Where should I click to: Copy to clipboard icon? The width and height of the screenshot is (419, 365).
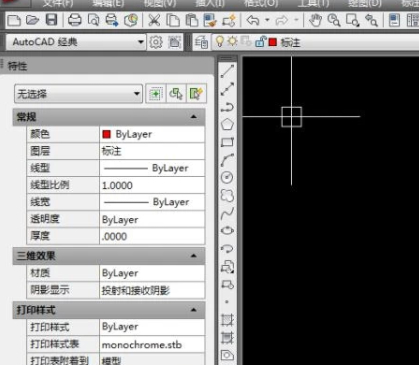pos(173,20)
